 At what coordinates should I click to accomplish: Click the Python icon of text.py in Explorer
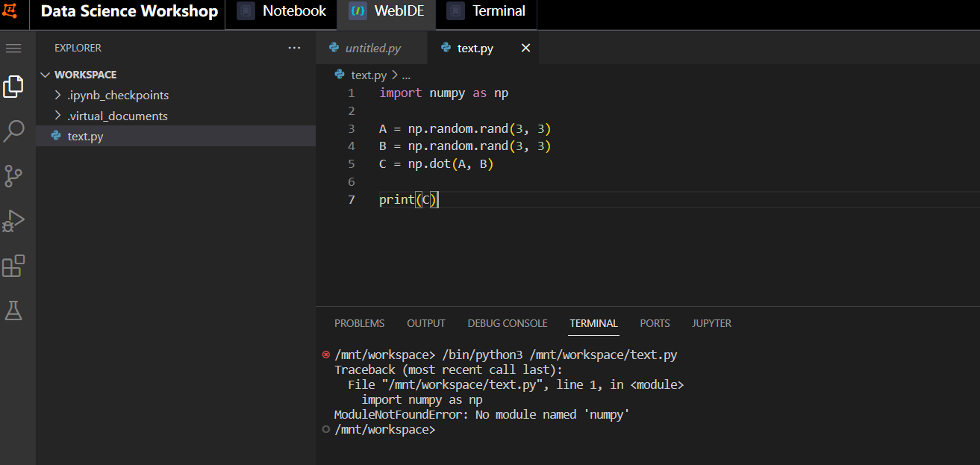click(x=55, y=136)
